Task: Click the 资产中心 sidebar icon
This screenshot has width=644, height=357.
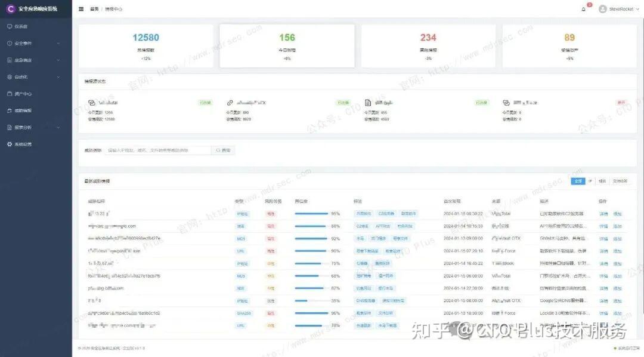Action: tap(10, 94)
